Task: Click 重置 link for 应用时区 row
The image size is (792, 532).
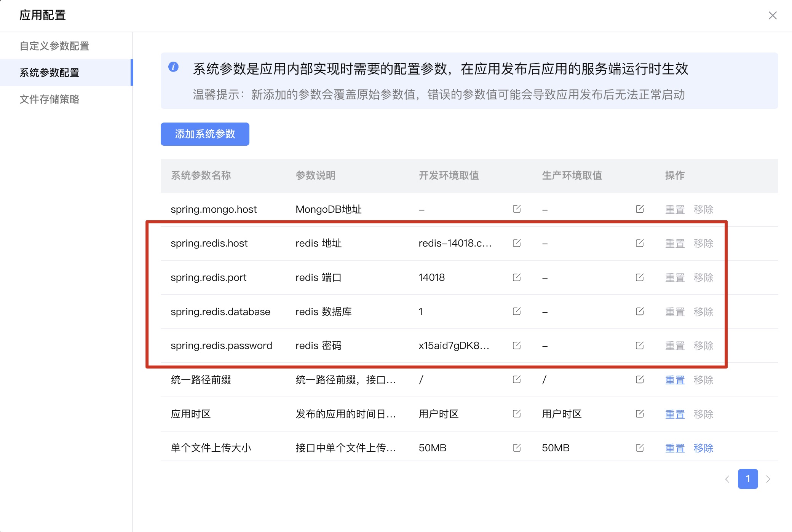Action: 674,414
